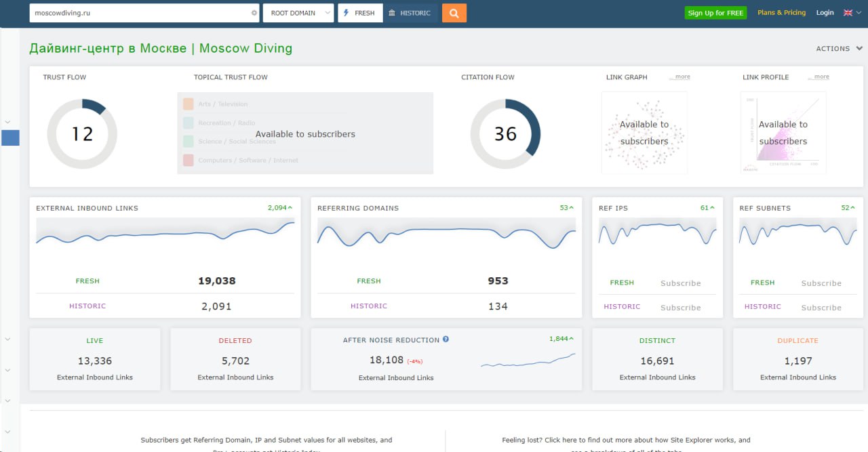Click the Sign Up for FREE button
This screenshot has width=868, height=452.
tap(715, 13)
